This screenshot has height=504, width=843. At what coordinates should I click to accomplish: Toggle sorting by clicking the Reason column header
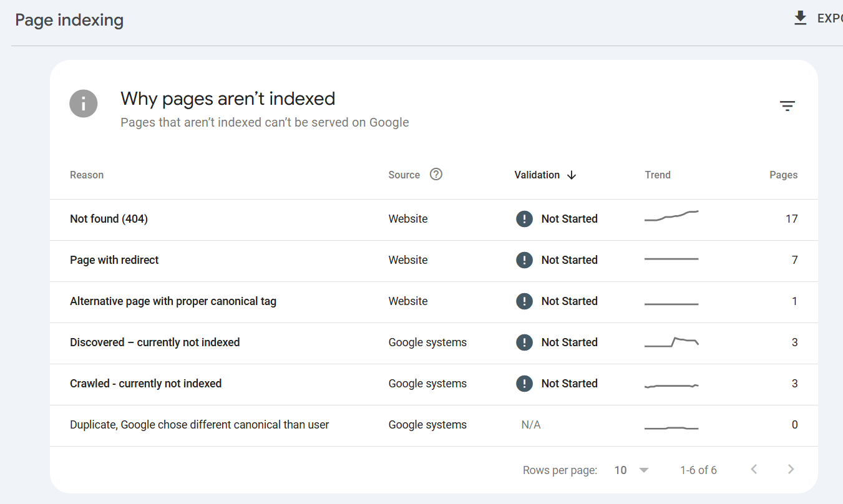pos(87,175)
